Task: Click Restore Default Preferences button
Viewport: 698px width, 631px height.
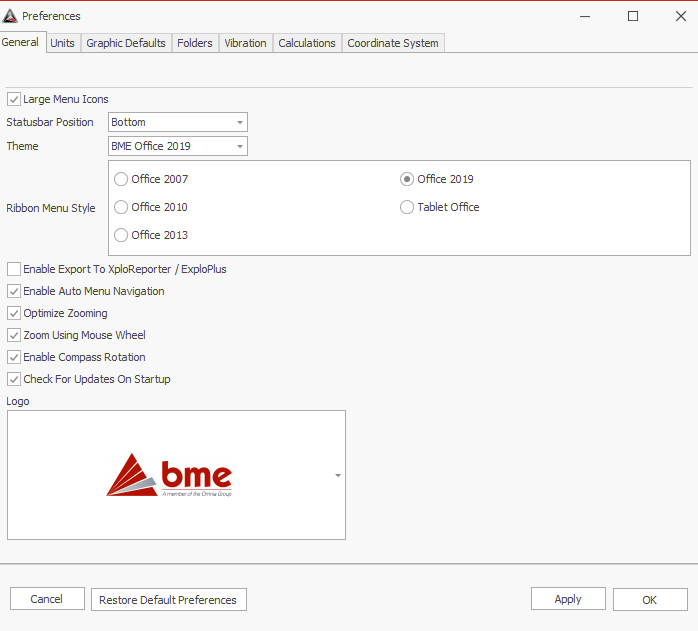Action: pyautogui.click(x=168, y=600)
